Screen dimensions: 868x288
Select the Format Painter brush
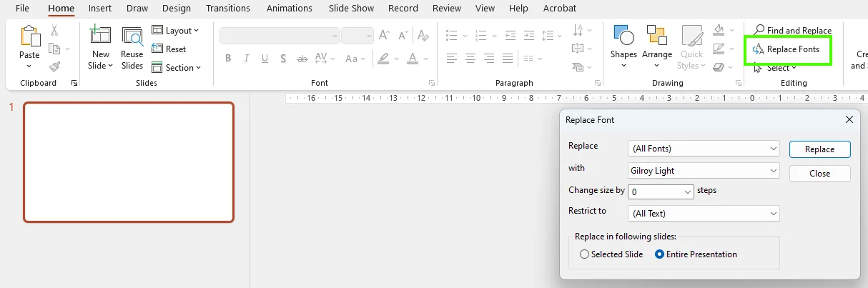55,66
